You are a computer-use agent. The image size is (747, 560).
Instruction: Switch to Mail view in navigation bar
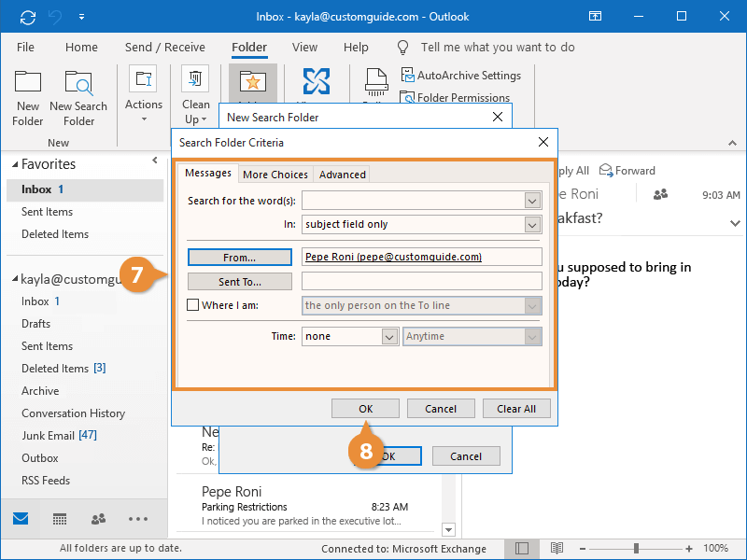tap(20, 518)
